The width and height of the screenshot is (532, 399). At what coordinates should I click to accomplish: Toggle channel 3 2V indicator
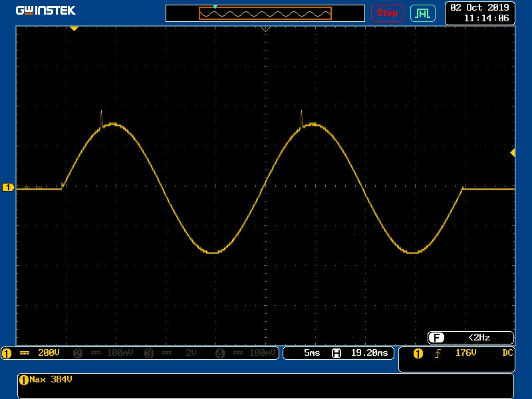(173, 353)
